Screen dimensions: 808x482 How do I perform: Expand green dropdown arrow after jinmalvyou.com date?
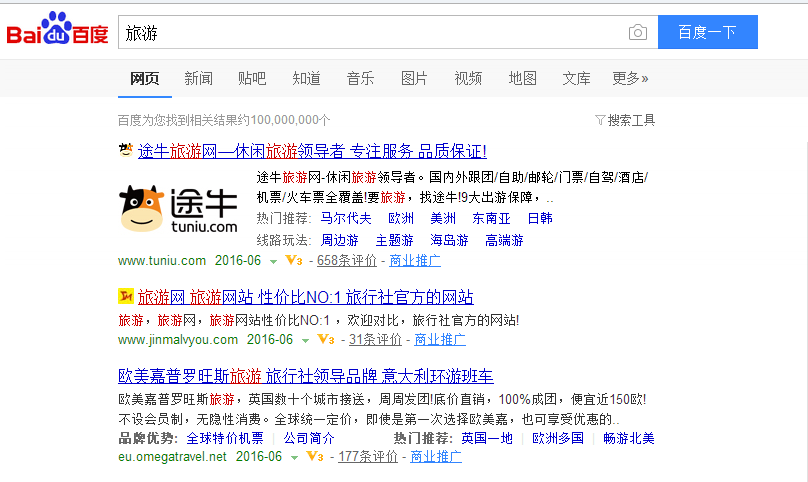point(304,340)
